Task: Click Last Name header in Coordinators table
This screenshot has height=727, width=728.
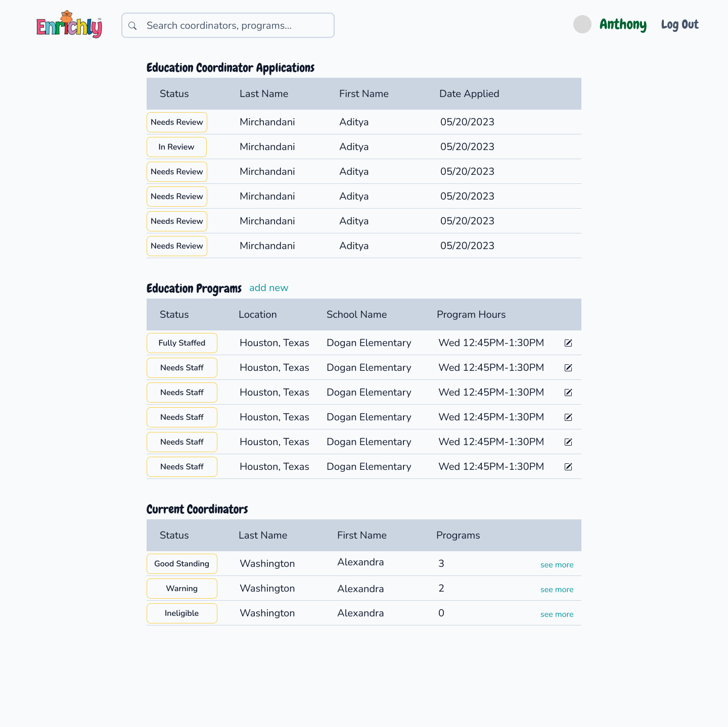Action: [x=263, y=535]
